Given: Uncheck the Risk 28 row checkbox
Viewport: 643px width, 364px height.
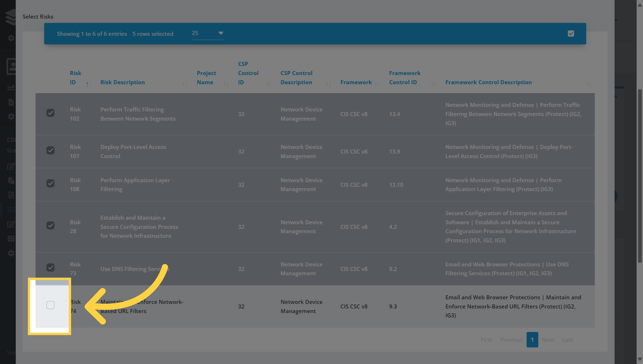Looking at the screenshot, I should tap(50, 225).
